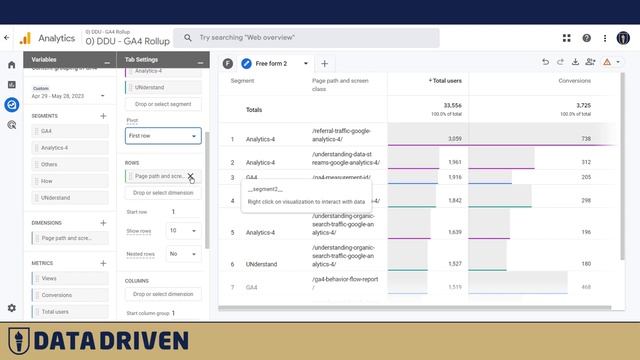This screenshot has height=360, width=640.
Task: Open the Show rows 10 dropdown
Action: (x=183, y=231)
